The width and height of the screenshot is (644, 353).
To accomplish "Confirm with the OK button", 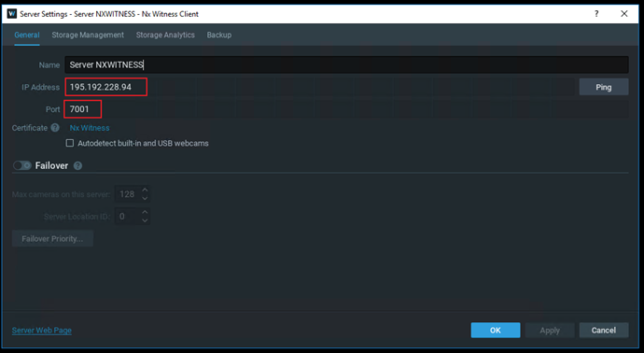I will coord(496,330).
